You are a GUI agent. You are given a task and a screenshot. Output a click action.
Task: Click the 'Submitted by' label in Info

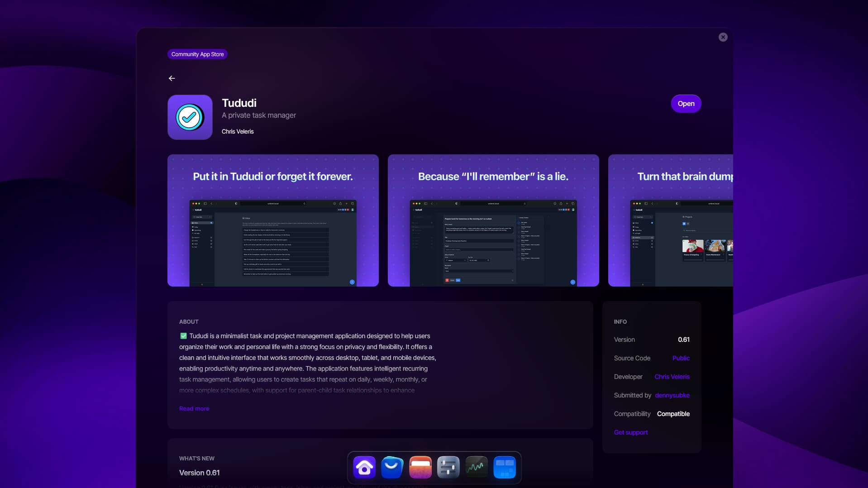pos(633,395)
